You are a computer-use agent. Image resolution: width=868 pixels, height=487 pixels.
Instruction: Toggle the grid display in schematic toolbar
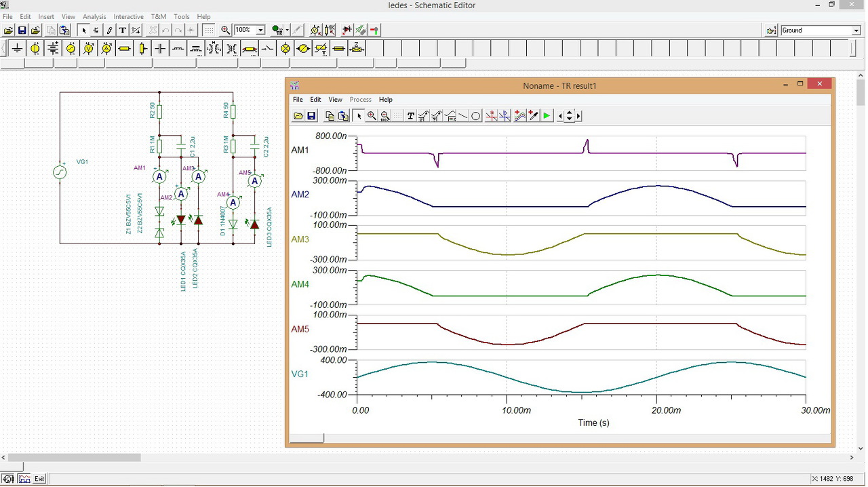coord(209,31)
